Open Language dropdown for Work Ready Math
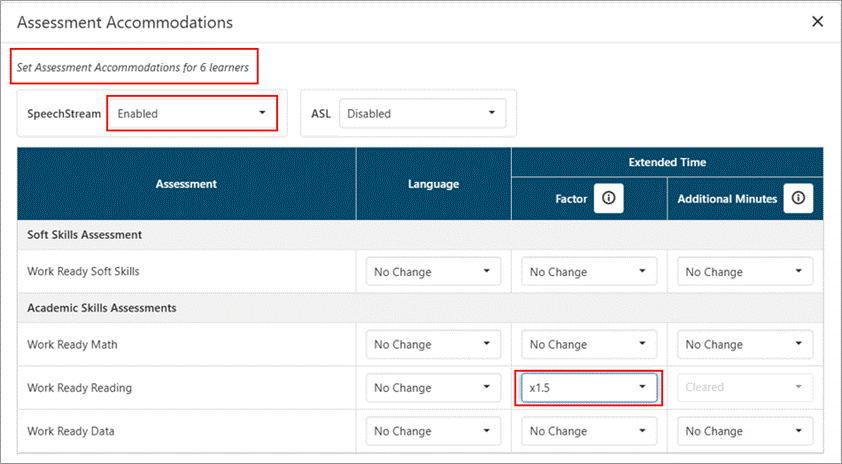Image resolution: width=842 pixels, height=464 pixels. 433,344
